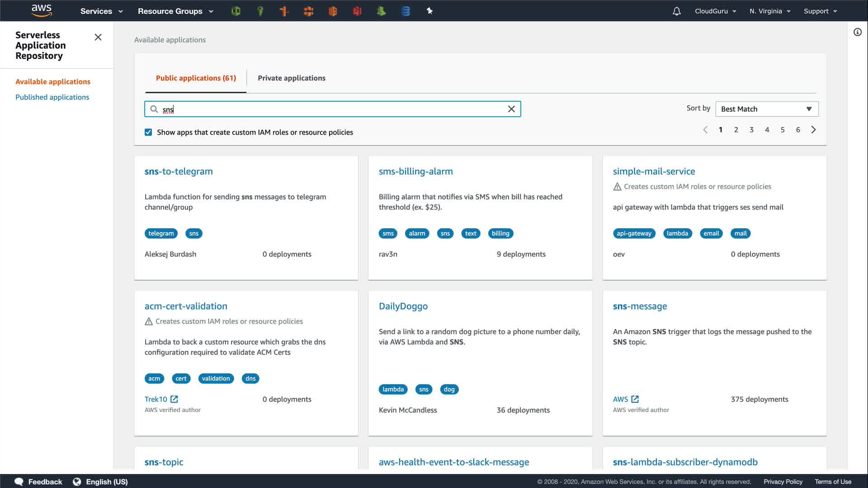Go to the next results page arrow
Viewport: 868px width, 488px height.
tap(813, 130)
